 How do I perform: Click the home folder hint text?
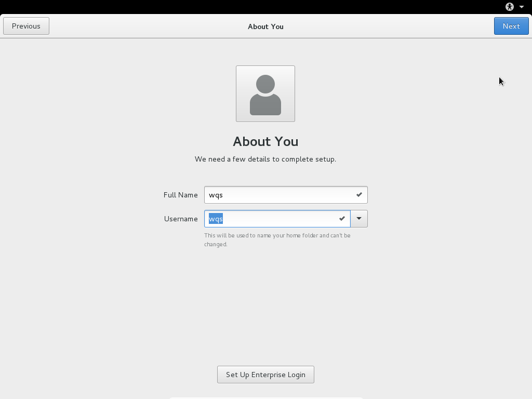pos(277,240)
